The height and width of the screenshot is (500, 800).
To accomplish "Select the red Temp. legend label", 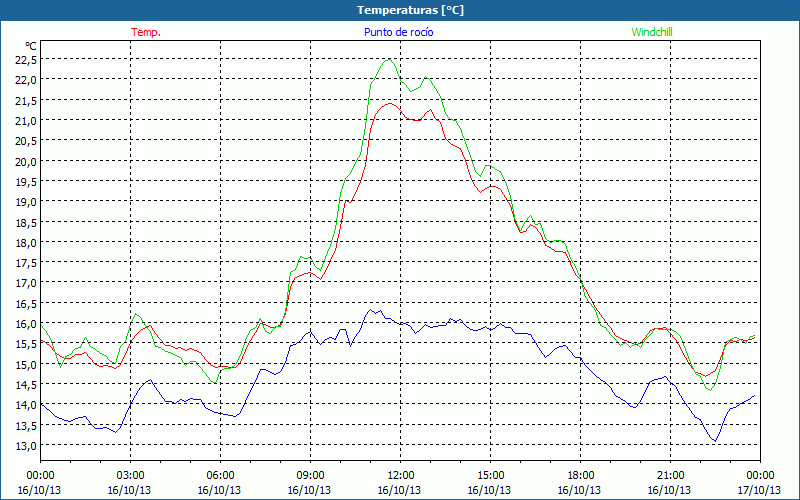I will click(146, 32).
